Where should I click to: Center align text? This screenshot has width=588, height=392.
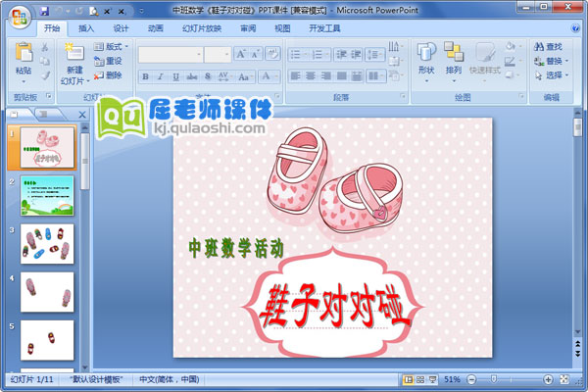311,76
